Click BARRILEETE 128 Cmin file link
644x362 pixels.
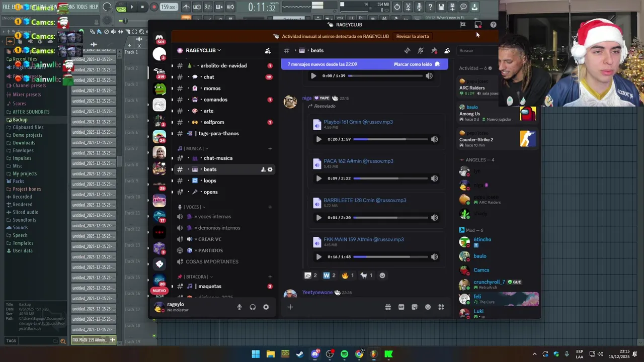365,200
